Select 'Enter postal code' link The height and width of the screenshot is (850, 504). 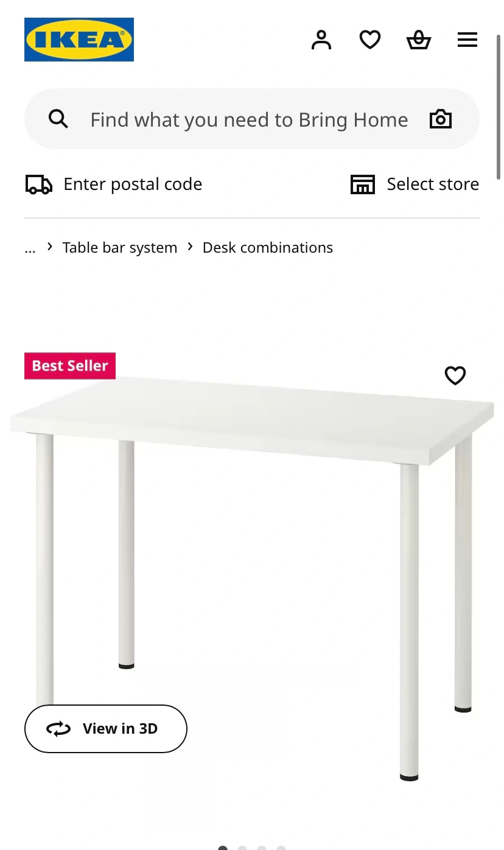pos(133,184)
